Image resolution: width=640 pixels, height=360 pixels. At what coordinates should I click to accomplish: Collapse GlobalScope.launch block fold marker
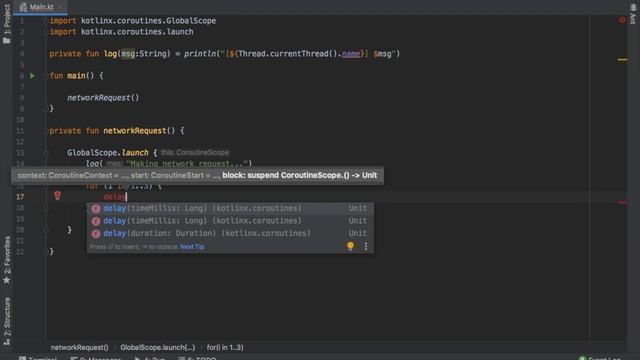(46, 153)
